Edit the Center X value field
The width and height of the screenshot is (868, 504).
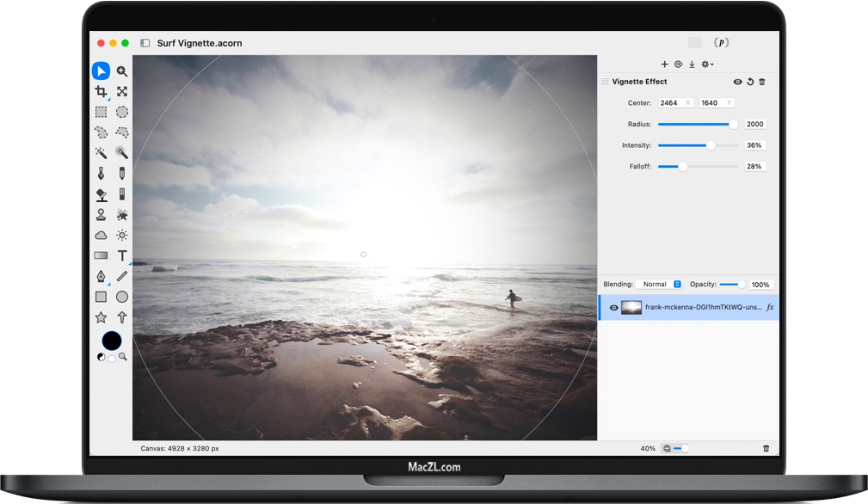pos(676,102)
